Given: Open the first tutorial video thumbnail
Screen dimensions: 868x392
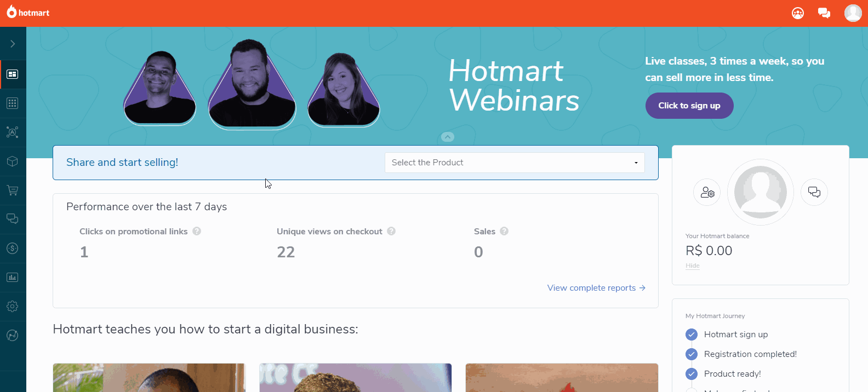Looking at the screenshot, I should tap(149, 378).
